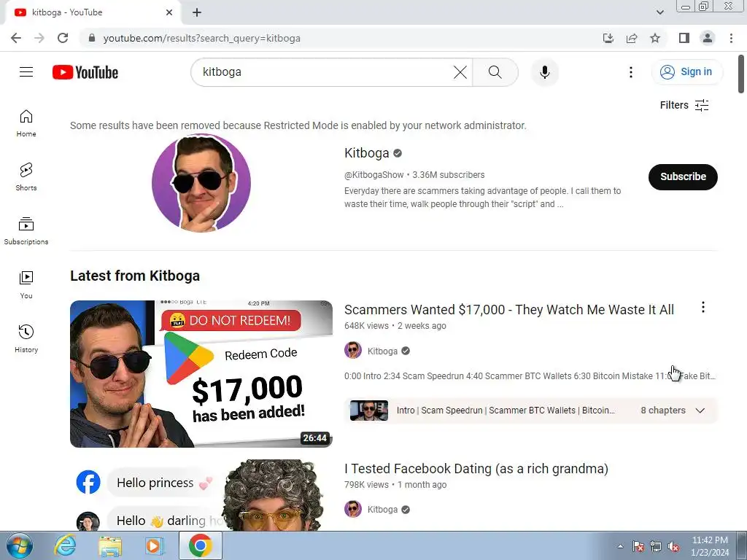
Task: Subscribe to the Kitboga channel
Action: point(683,176)
